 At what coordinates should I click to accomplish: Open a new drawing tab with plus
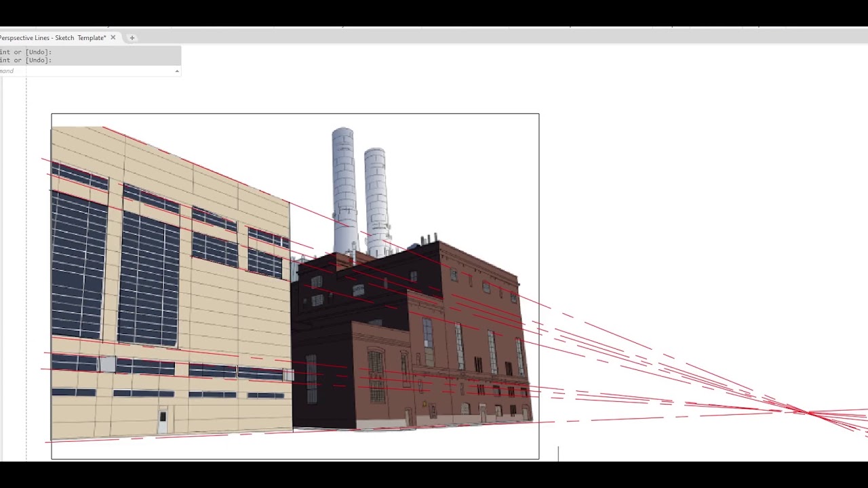coord(132,38)
